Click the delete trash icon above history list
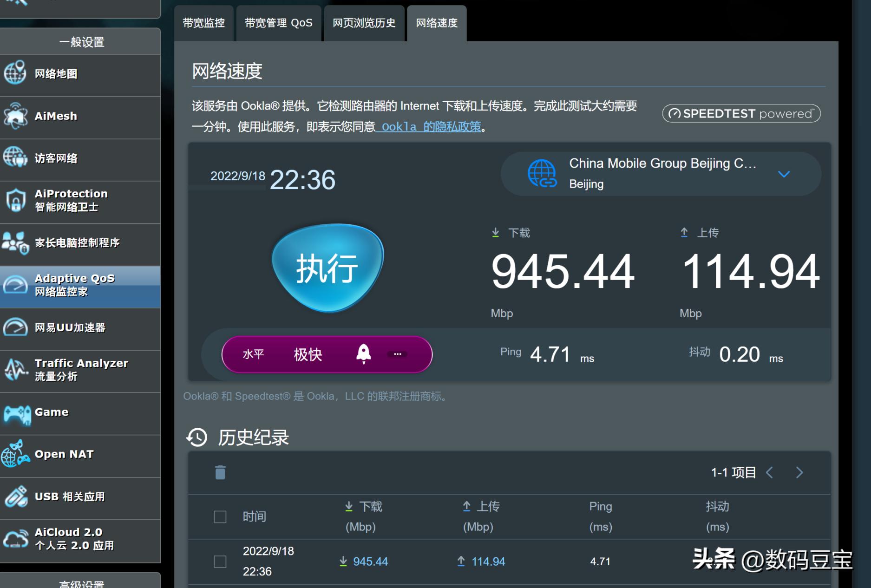 click(220, 472)
